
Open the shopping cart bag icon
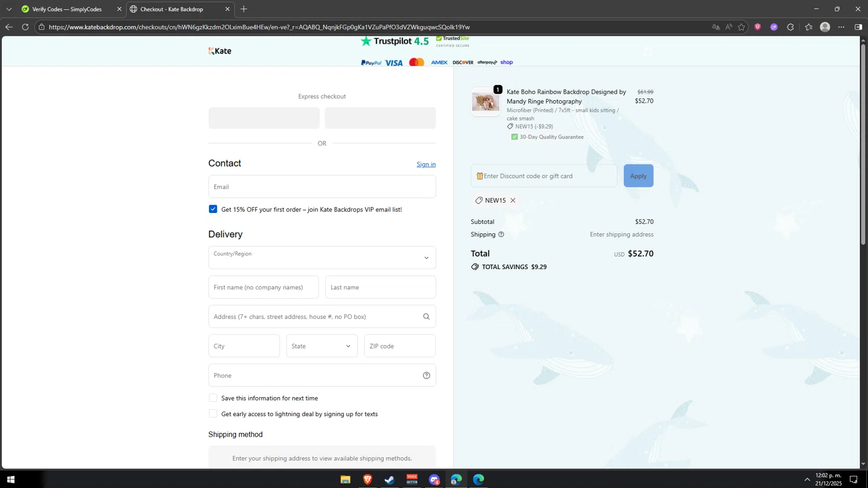click(648, 52)
